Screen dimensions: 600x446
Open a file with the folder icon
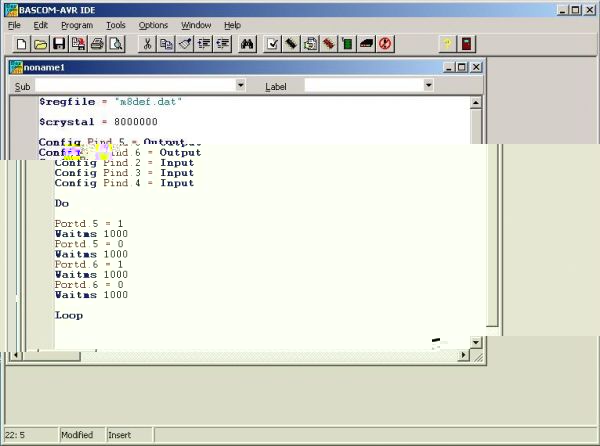41,44
